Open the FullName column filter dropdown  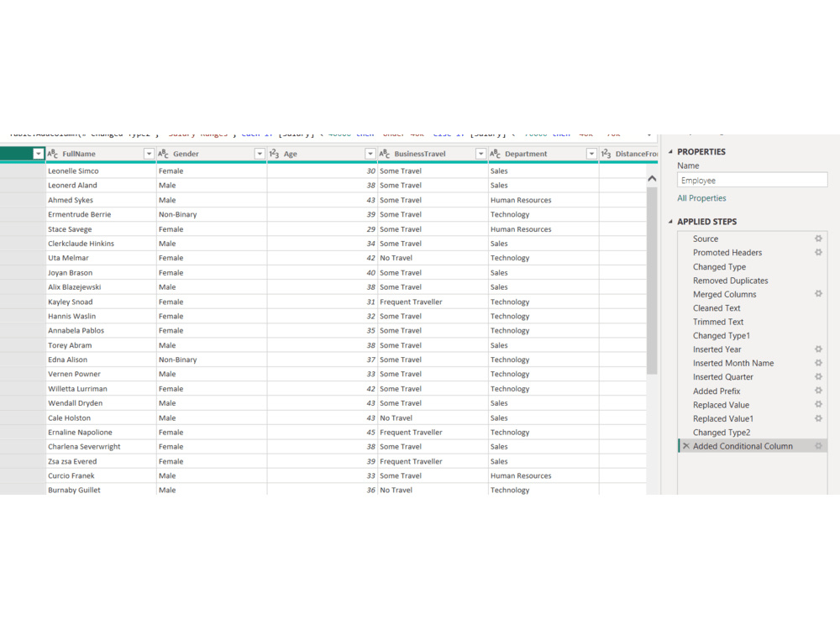pos(149,154)
